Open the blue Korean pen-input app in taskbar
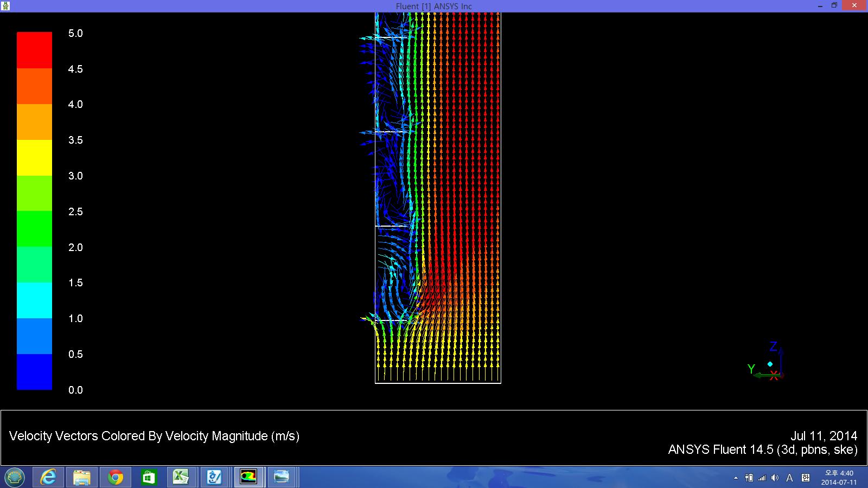The height and width of the screenshot is (488, 868). tap(215, 477)
